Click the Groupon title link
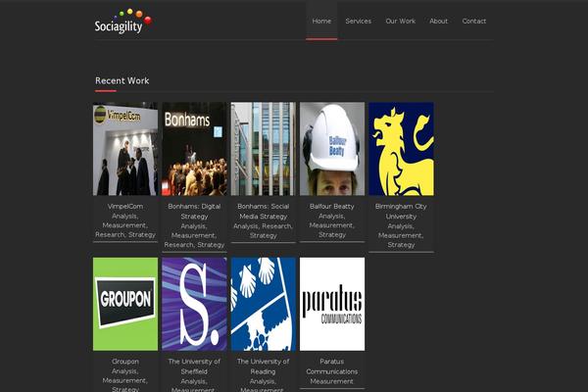Screen dimensions: 588x392 125,362
